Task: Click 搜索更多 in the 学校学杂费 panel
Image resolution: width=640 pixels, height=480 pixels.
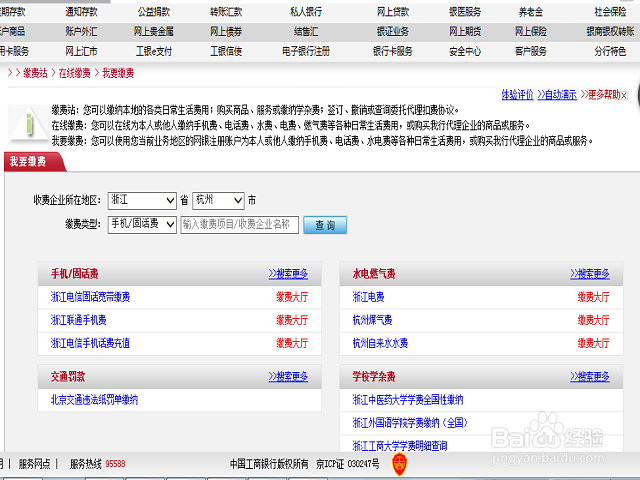Action: click(590, 377)
